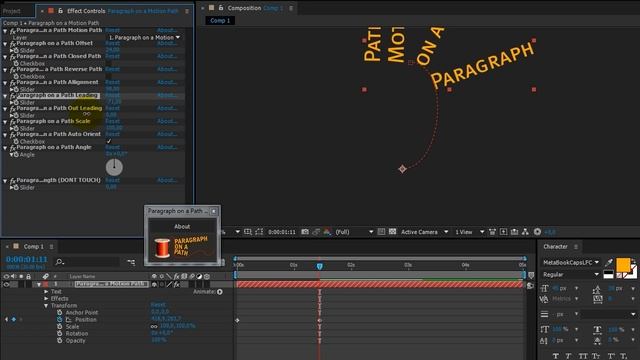Click the reset exposure icon in viewer

(537, 232)
